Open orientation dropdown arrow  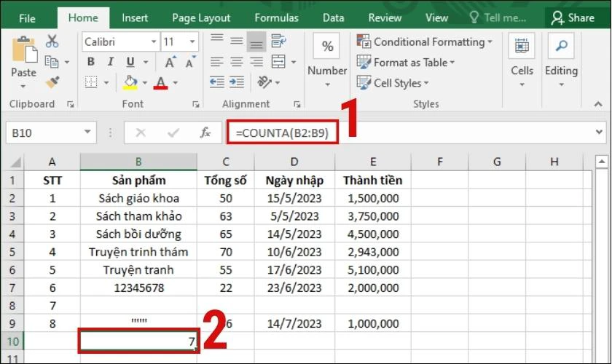(x=278, y=82)
